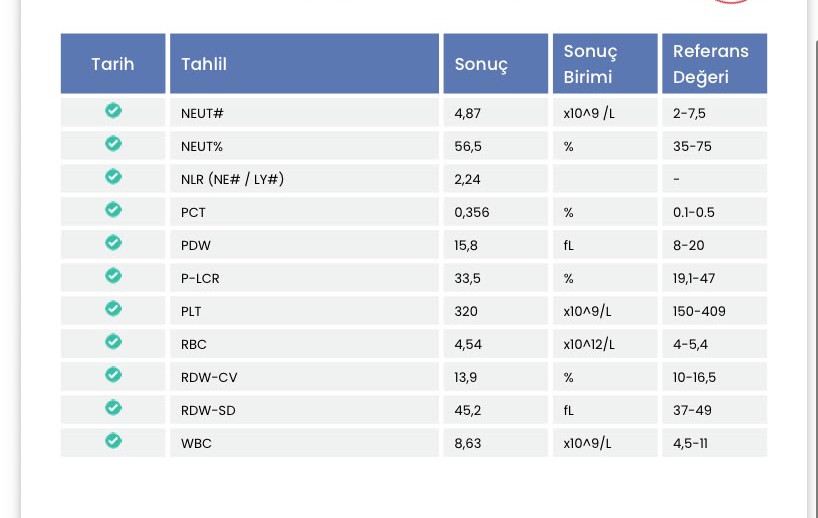Click checkmark icon beside RDW-SD
Viewport: 818px width, 518px height.
tap(113, 408)
